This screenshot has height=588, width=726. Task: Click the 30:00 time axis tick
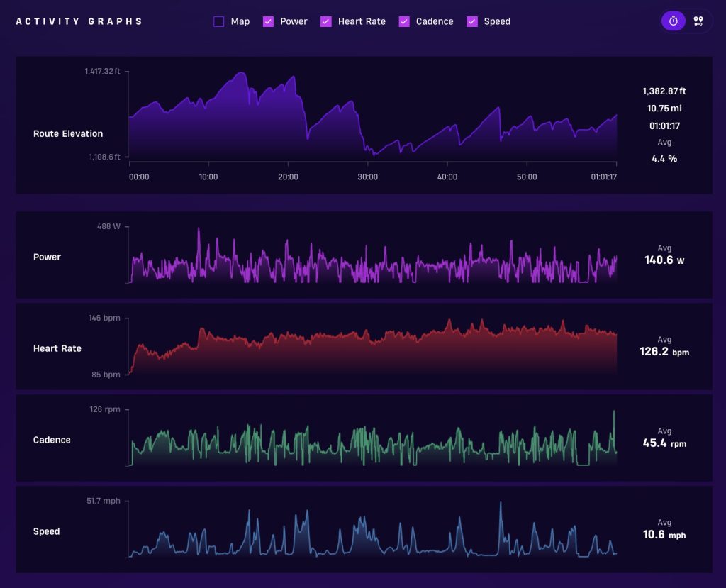tap(368, 177)
